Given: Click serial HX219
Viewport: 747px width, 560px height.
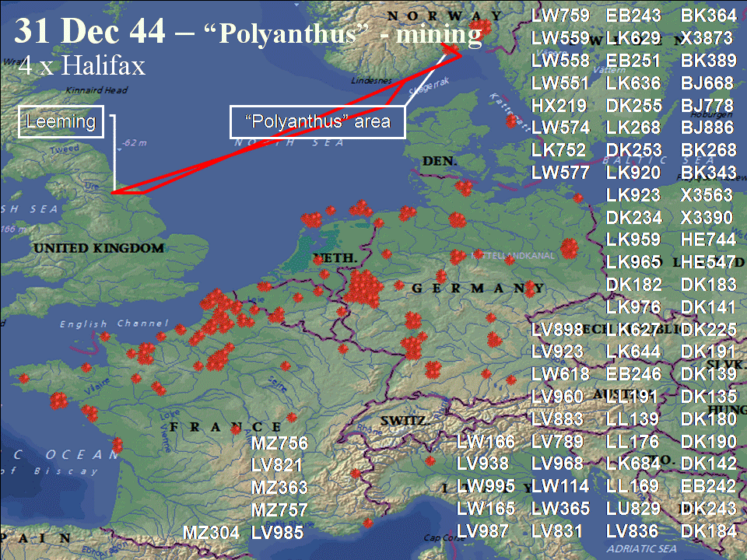Looking at the screenshot, I should (559, 105).
